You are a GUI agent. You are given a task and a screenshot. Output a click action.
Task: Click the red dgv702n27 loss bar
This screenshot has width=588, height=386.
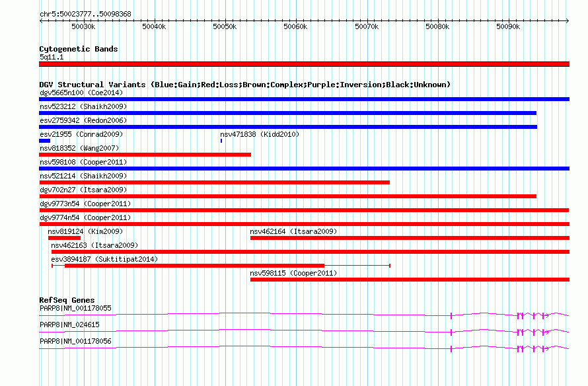coord(287,196)
